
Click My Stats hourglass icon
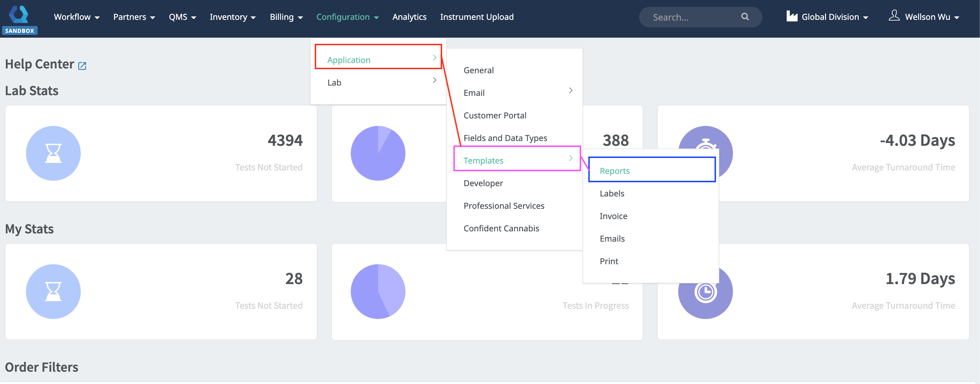pyautogui.click(x=53, y=292)
